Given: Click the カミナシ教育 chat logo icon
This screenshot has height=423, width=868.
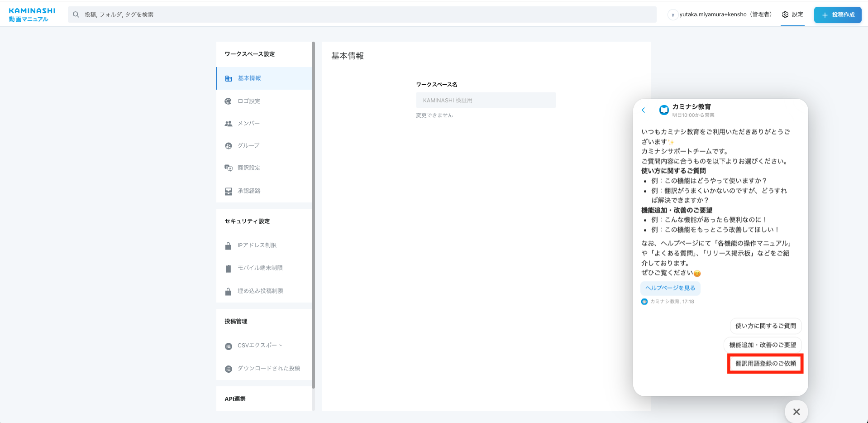Looking at the screenshot, I should pyautogui.click(x=664, y=110).
